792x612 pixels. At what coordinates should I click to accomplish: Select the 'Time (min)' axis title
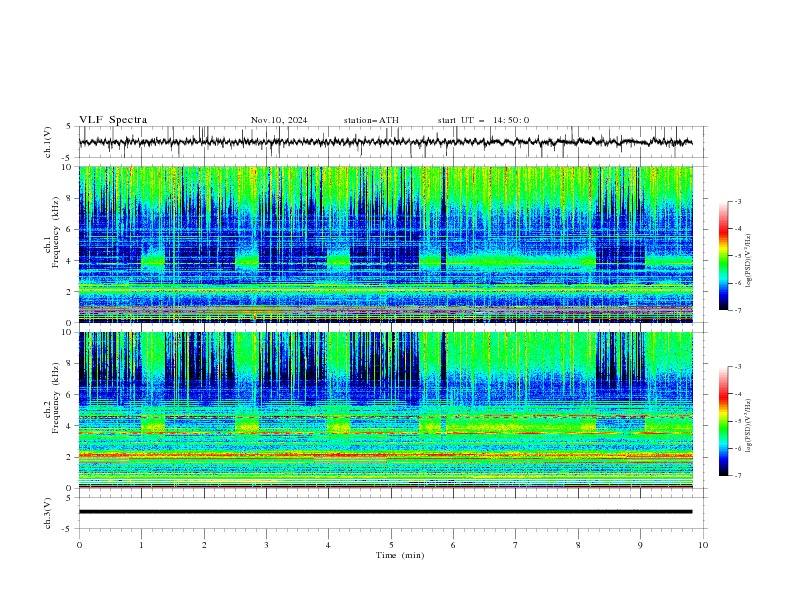[x=400, y=555]
